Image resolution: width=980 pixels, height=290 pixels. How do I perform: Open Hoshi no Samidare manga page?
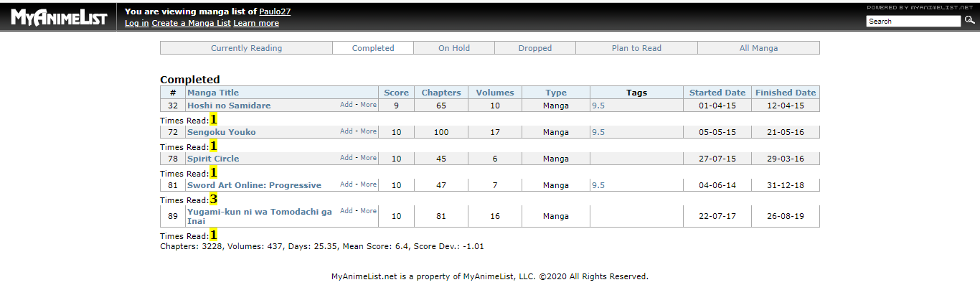pos(229,106)
